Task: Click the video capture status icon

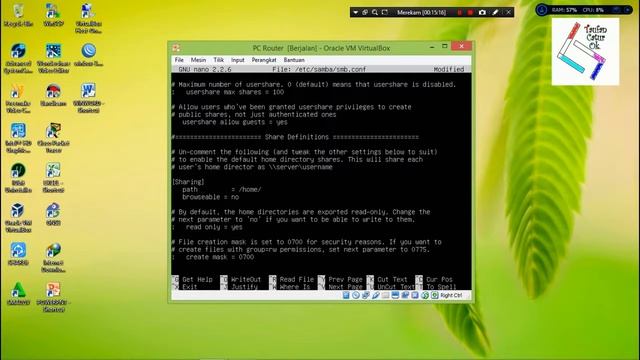Action: pos(405,295)
